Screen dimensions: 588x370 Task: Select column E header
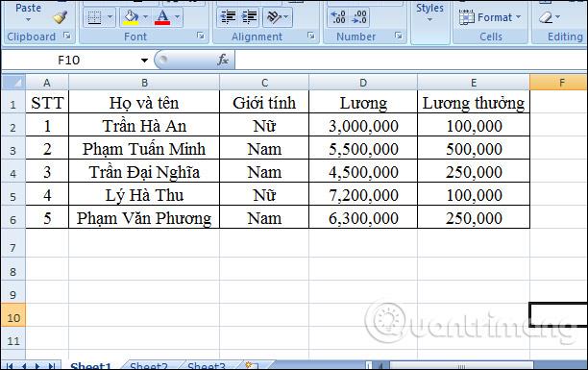click(474, 83)
